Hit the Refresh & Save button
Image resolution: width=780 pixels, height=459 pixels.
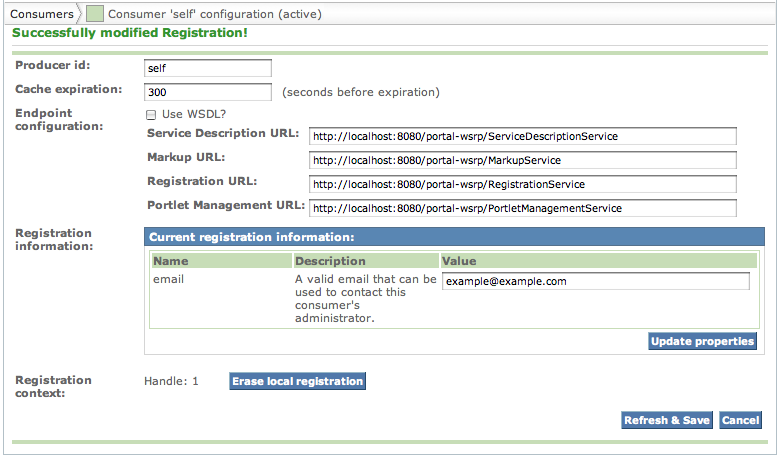click(666, 420)
